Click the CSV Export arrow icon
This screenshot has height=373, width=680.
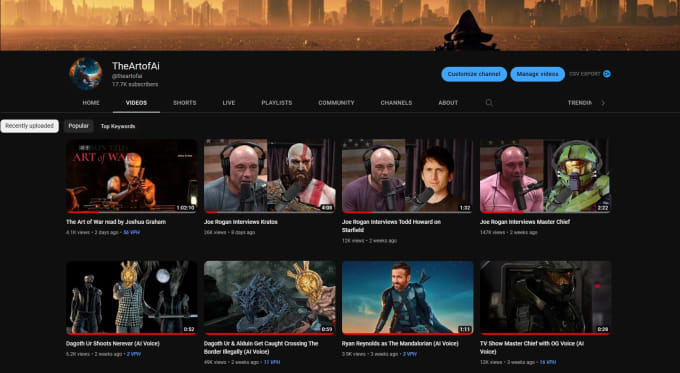click(607, 74)
